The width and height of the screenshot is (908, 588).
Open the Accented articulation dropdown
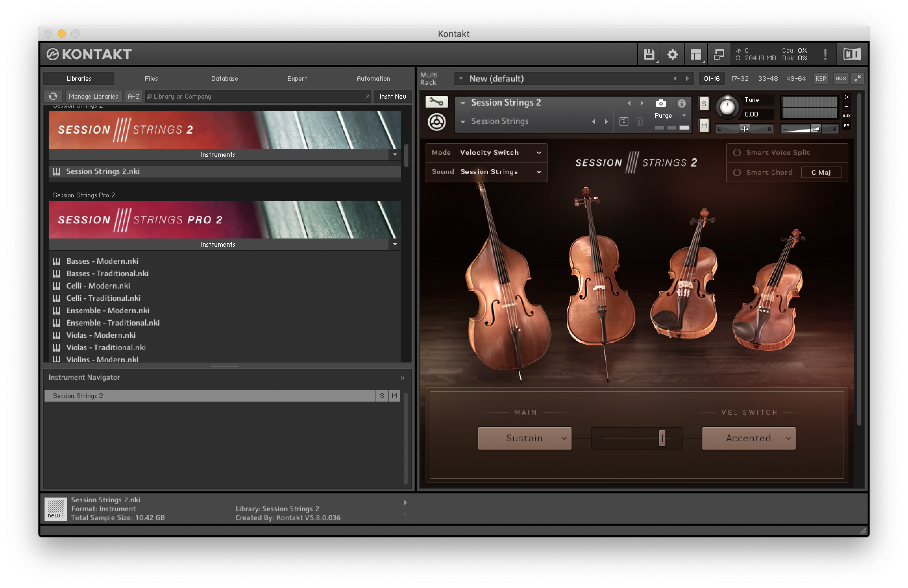[749, 438]
